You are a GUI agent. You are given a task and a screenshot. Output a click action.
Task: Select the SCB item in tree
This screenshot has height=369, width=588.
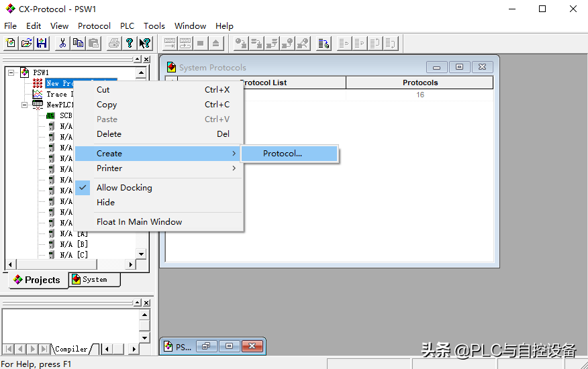[66, 115]
